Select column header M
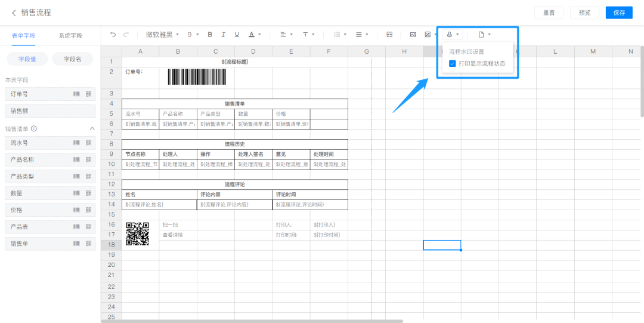Viewport: 644px width, 323px height. [593, 51]
